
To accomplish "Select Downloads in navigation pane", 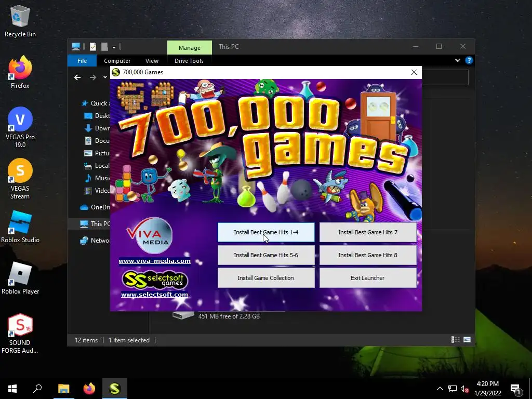I will (97, 128).
